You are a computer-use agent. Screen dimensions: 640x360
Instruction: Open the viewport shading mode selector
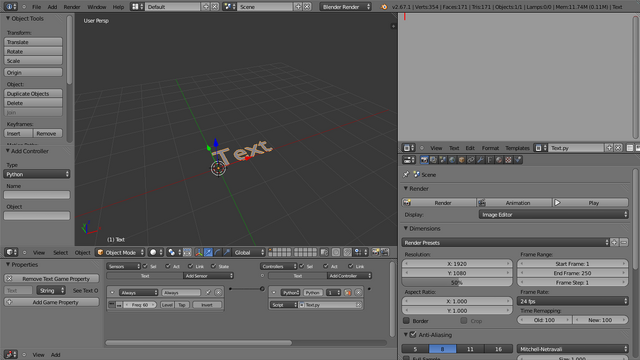(156, 252)
